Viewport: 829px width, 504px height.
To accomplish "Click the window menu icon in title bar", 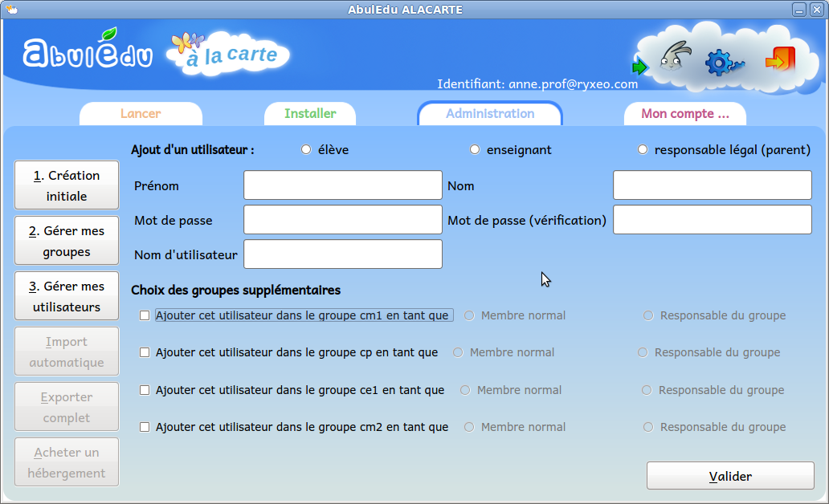I will [x=11, y=10].
